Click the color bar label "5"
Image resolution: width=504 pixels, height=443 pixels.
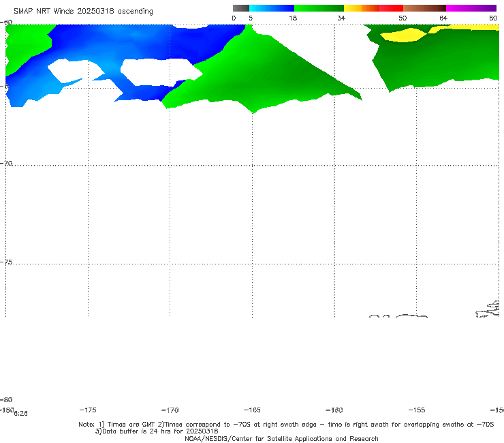point(251,18)
